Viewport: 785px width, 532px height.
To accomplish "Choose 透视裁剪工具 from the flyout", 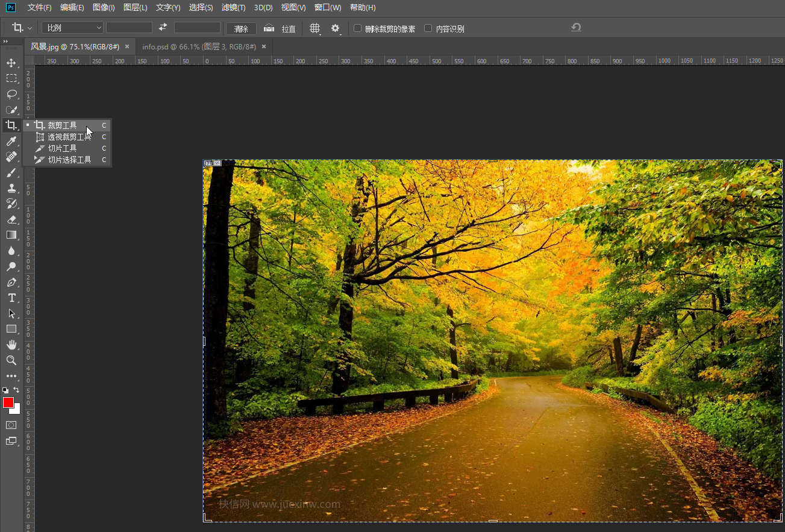I will (x=69, y=137).
